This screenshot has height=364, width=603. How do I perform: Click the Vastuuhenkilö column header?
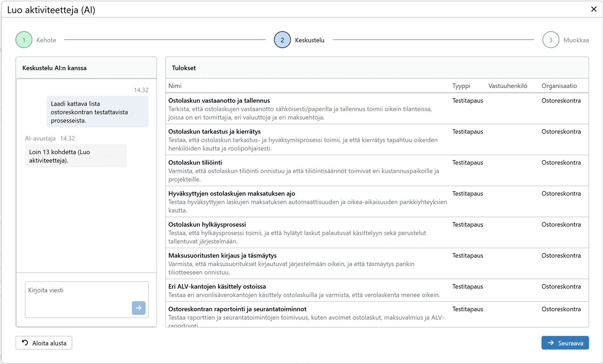[507, 86]
